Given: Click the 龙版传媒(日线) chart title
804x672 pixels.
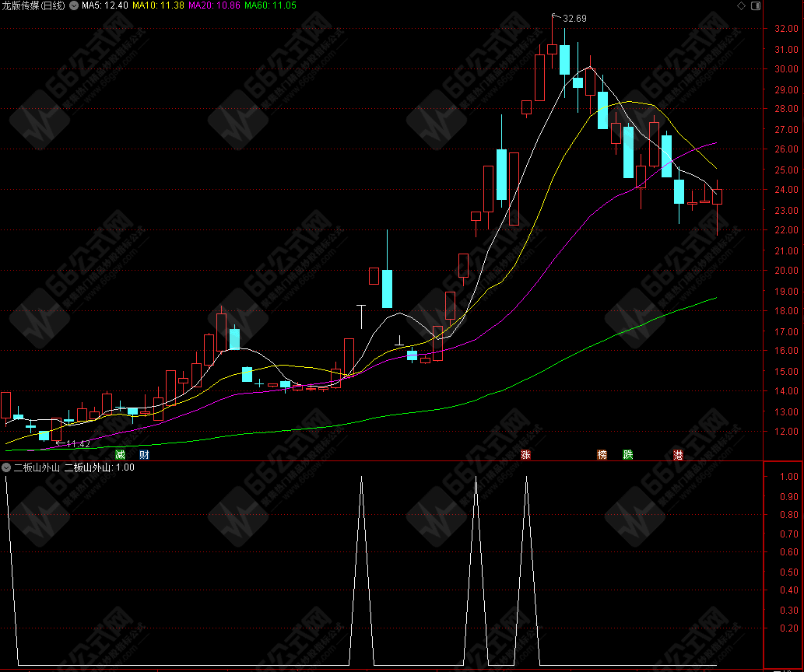Looking at the screenshot, I should click(x=33, y=5).
